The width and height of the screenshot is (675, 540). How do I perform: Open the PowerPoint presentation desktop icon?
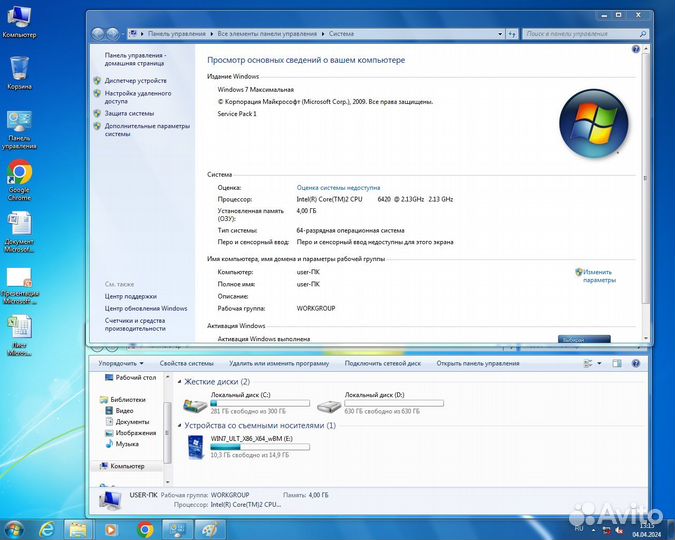tap(19, 286)
